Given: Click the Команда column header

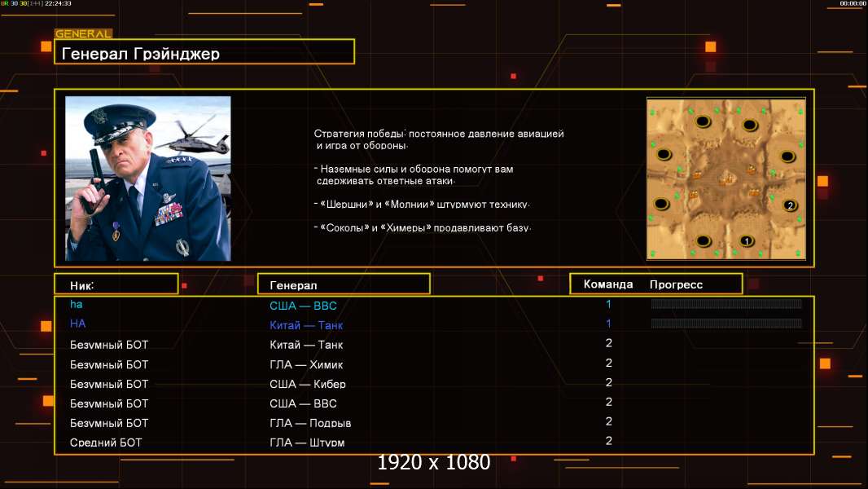Looking at the screenshot, I should click(607, 284).
